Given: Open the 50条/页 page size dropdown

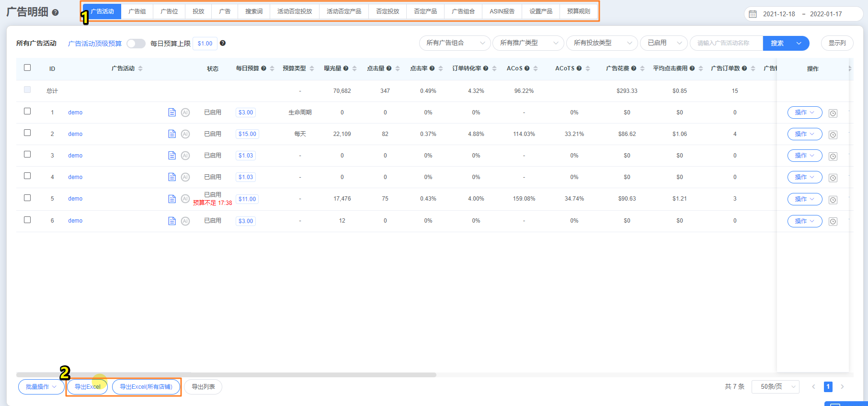Looking at the screenshot, I should [775, 386].
